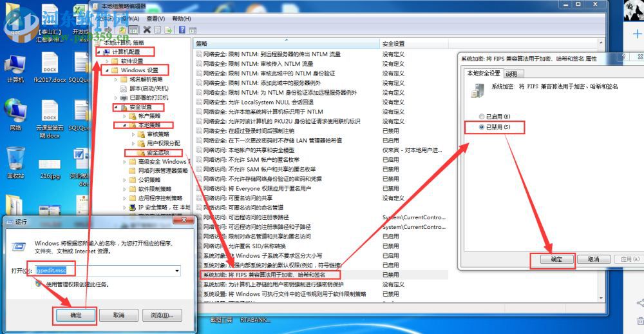Select the 网络 desktop icon
644x334 pixels.
pyautogui.click(x=15, y=115)
